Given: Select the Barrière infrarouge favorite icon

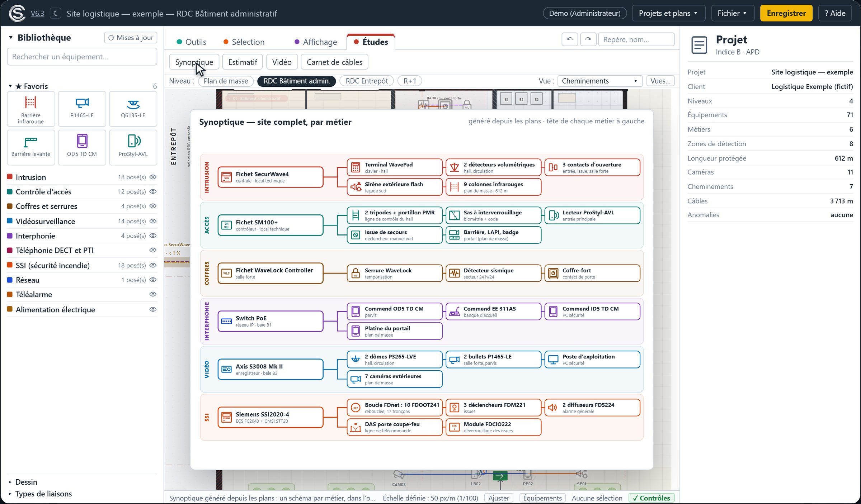Looking at the screenshot, I should point(31,109).
